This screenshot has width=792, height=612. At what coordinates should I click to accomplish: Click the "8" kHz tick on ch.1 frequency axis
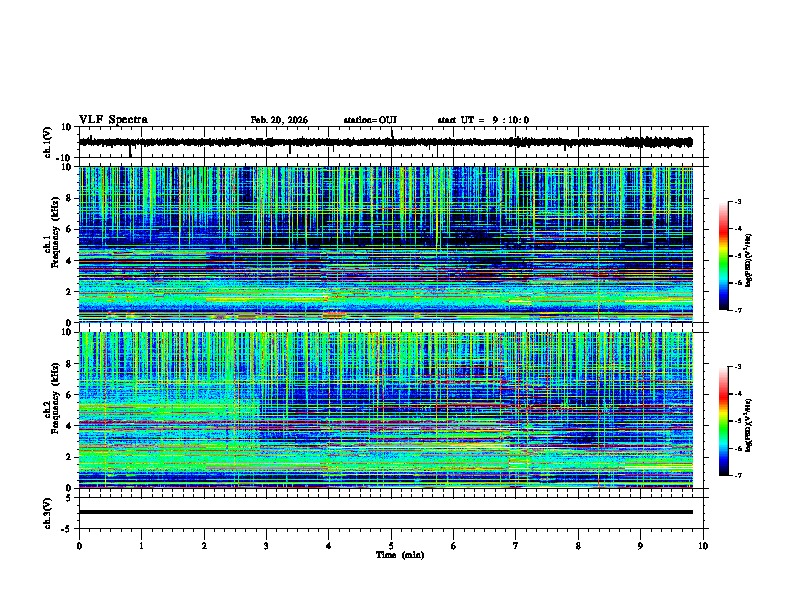click(69, 198)
